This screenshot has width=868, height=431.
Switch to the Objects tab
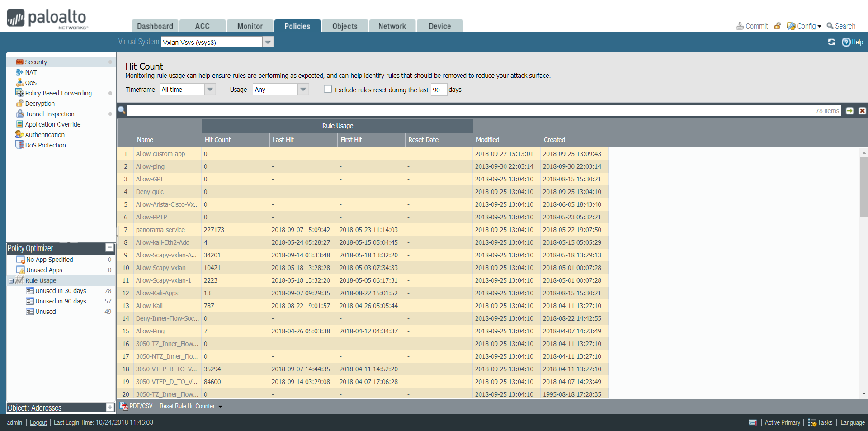(344, 26)
